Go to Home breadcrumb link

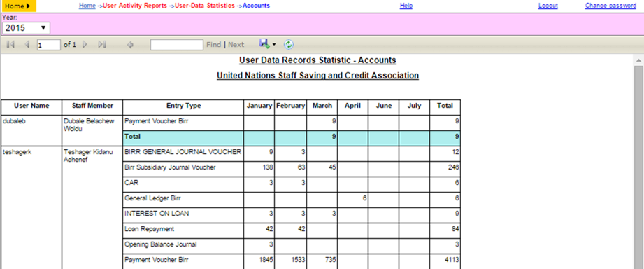[x=87, y=6]
